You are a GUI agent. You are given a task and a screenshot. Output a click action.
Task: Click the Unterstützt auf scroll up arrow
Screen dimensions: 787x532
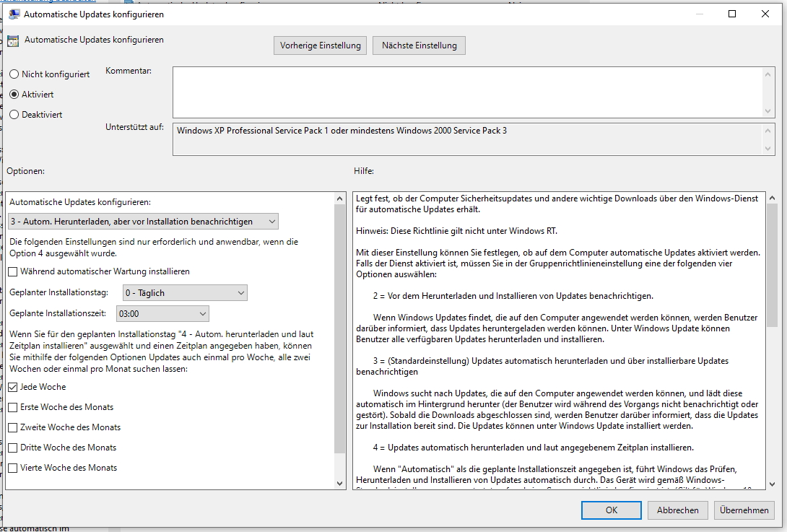(768, 131)
